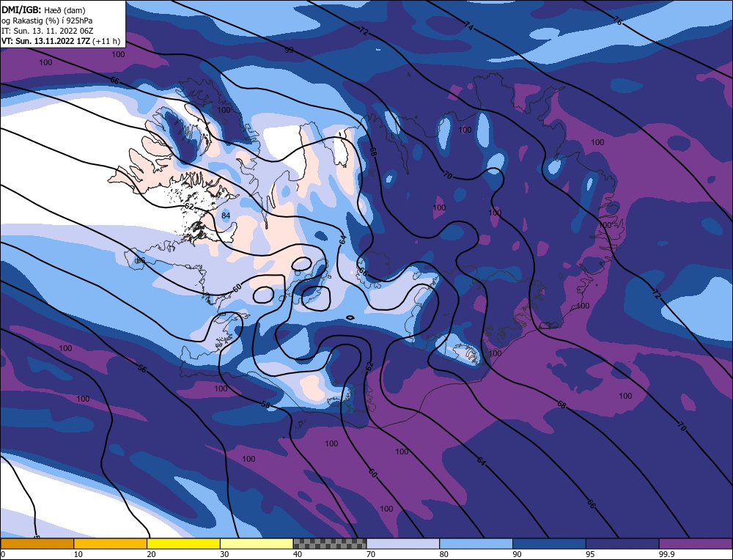Click the purple 99.9+ legend swatch

696,544
